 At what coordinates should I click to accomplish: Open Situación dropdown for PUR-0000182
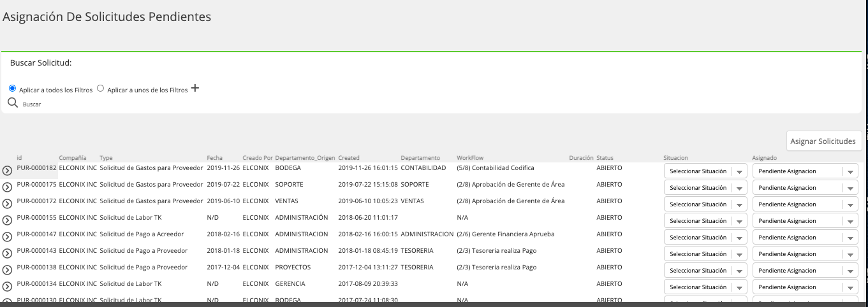click(706, 171)
